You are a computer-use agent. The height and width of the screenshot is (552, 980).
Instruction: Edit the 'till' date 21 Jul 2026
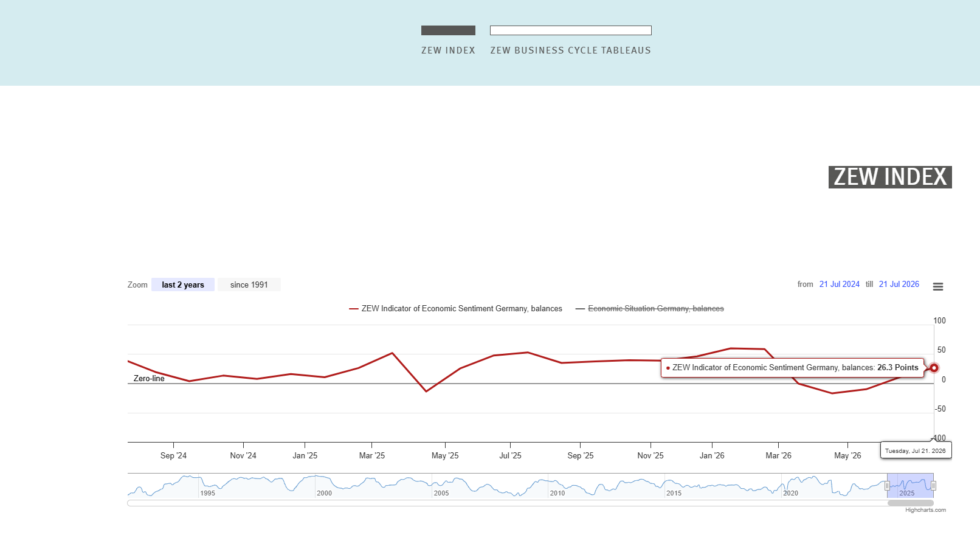coord(899,284)
